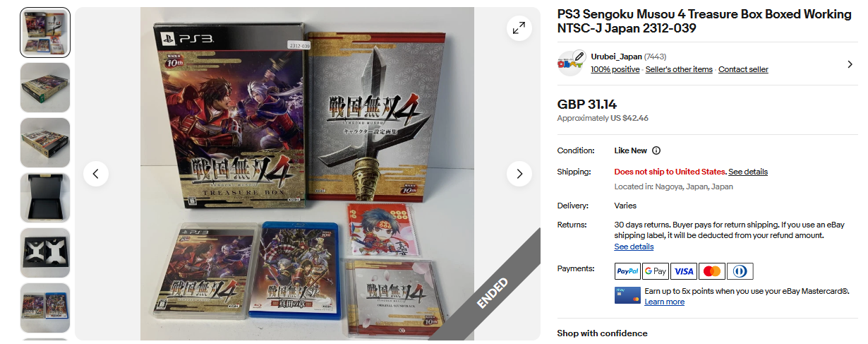Select the PayPal payment icon
Screen dimensions: 868x344
click(x=627, y=271)
